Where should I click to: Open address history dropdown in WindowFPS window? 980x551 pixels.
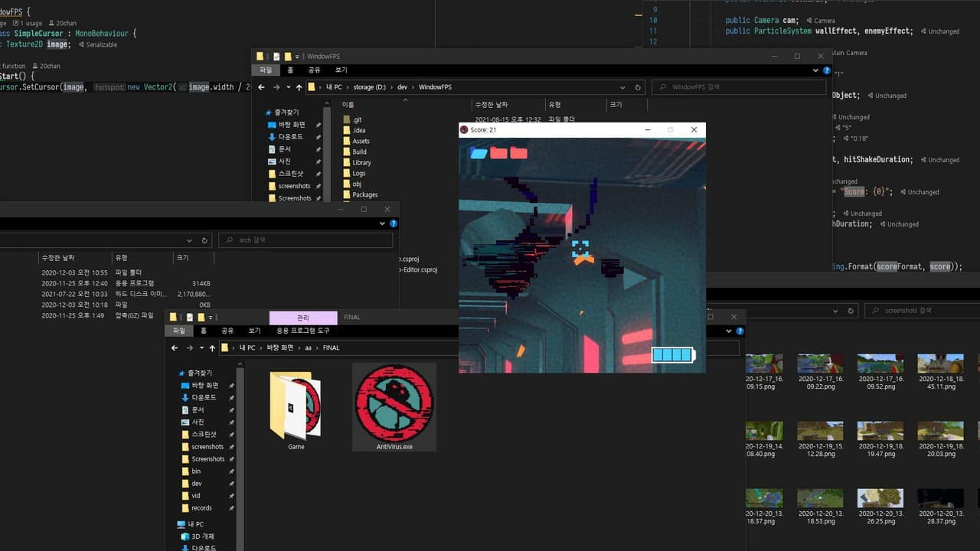click(x=622, y=87)
